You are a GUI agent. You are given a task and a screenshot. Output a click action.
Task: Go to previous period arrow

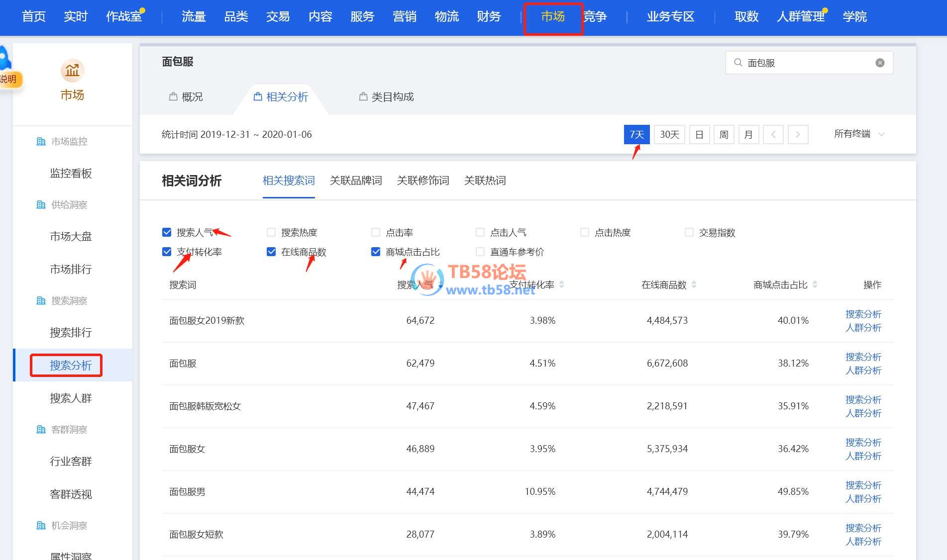click(773, 134)
